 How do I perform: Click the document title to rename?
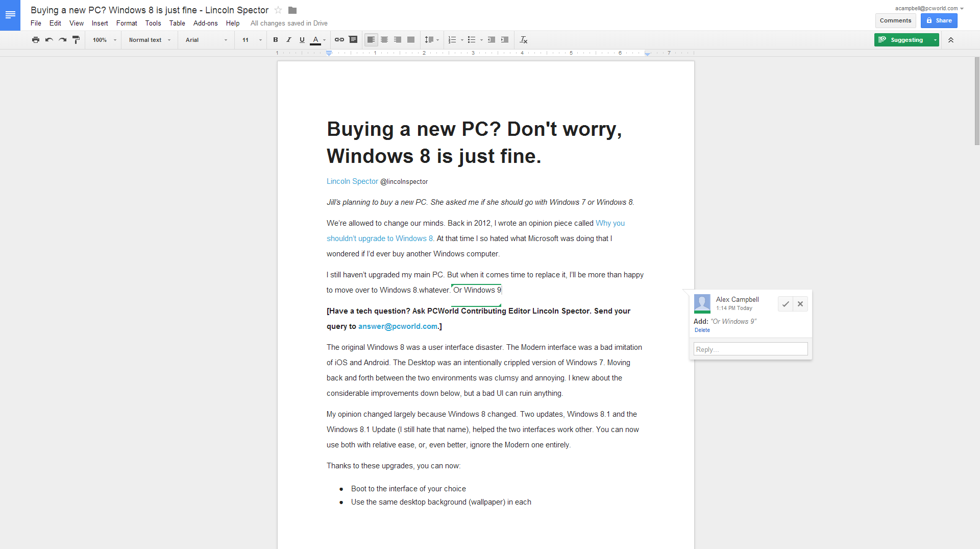[150, 10]
